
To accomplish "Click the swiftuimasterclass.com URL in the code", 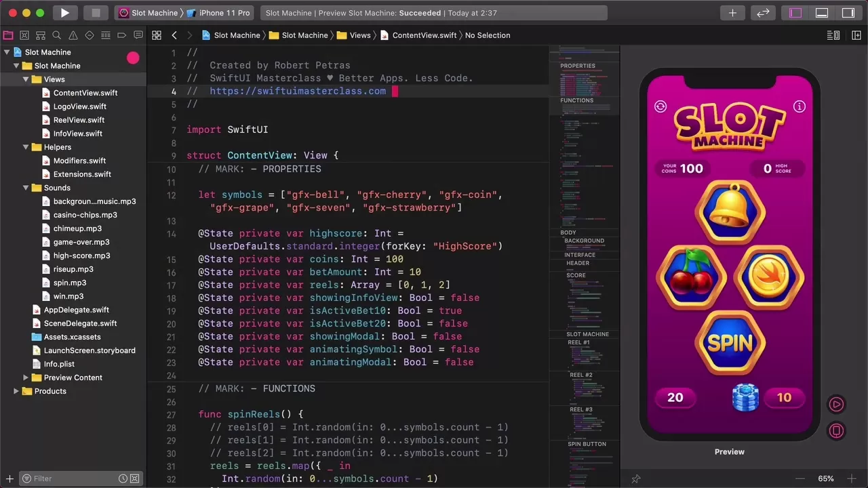I will pyautogui.click(x=298, y=91).
